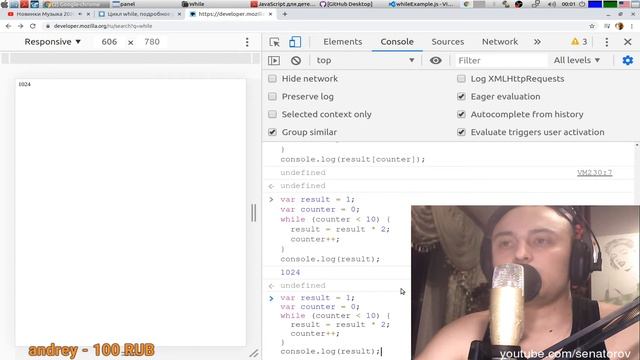Click the 1024 text in the page viewport
640x360 pixels.
point(24,84)
